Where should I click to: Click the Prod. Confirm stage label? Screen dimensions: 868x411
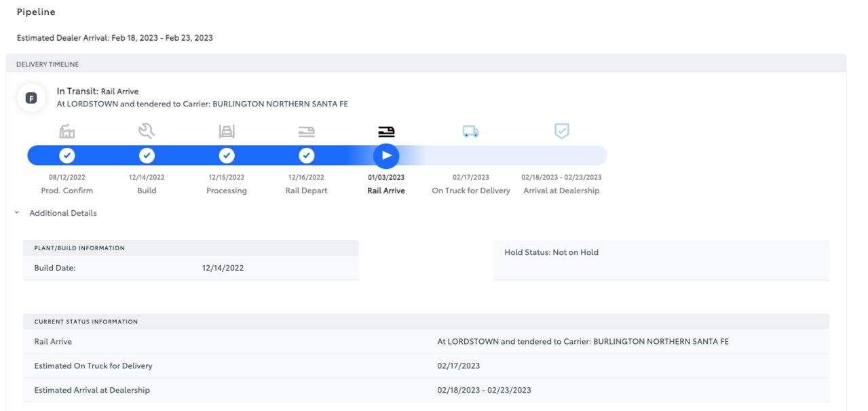(x=67, y=191)
